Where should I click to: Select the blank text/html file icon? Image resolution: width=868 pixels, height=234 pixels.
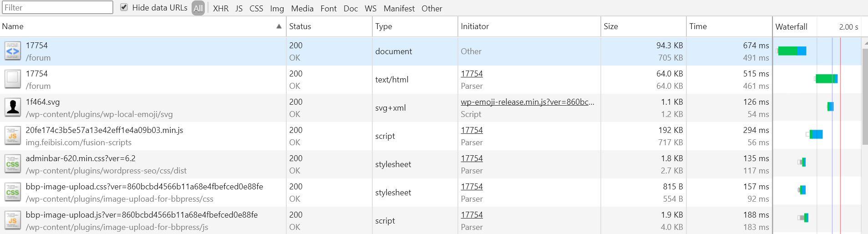(x=13, y=79)
